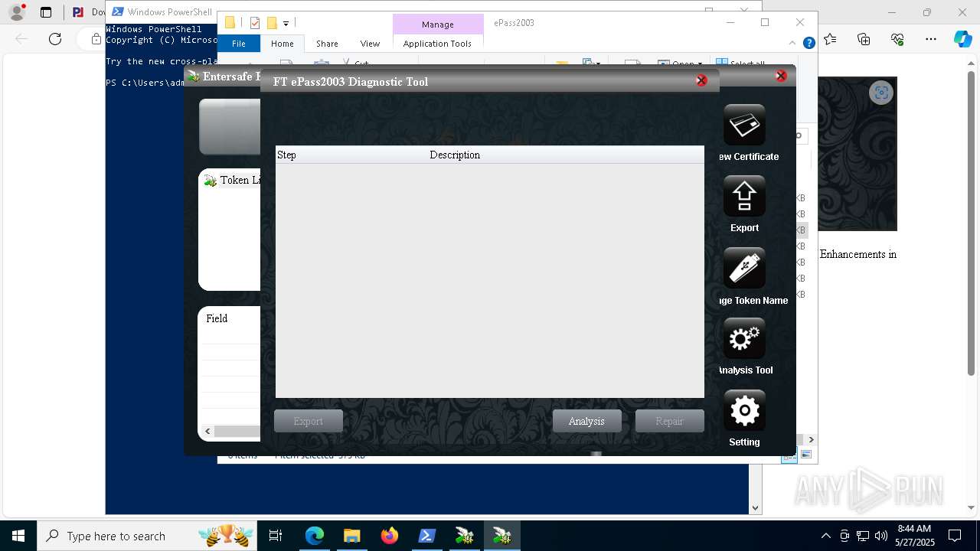The width and height of the screenshot is (980, 551).
Task: Click the Export button in Diagnostic Tool
Action: coord(309,421)
